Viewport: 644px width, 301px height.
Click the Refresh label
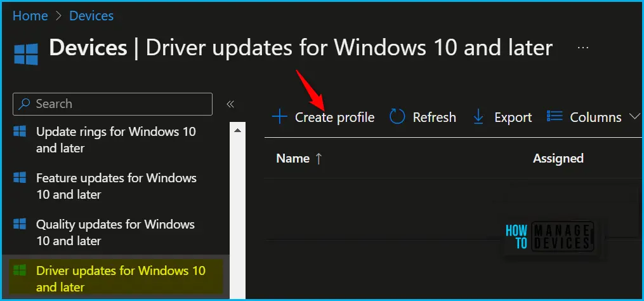pyautogui.click(x=434, y=117)
